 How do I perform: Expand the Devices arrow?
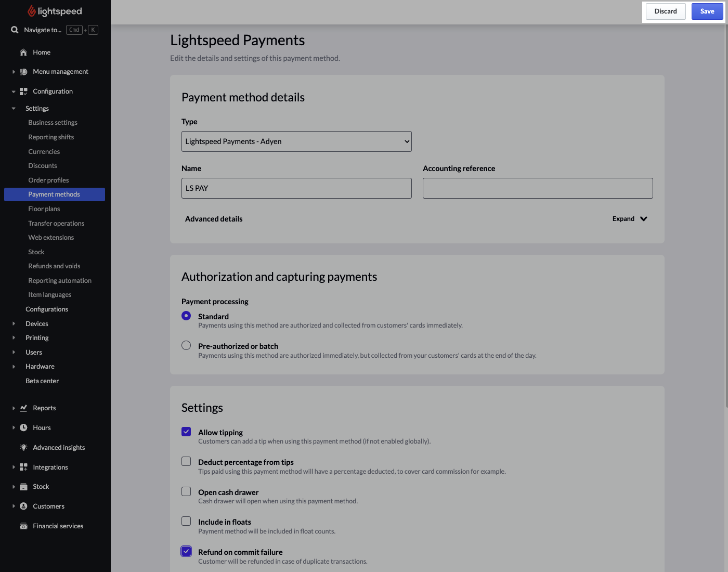click(14, 323)
